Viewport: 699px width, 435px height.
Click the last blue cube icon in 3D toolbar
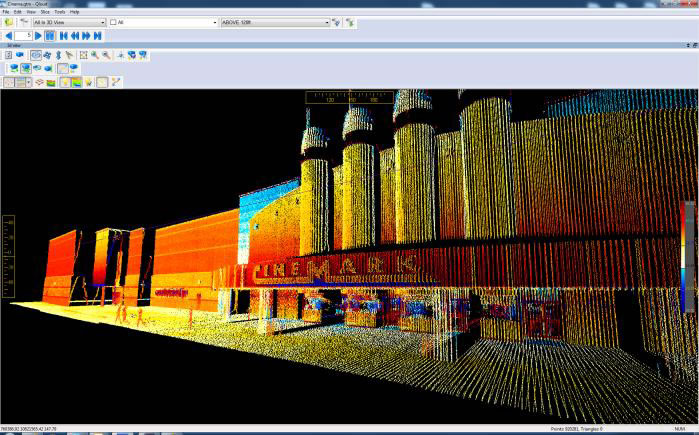[x=143, y=55]
